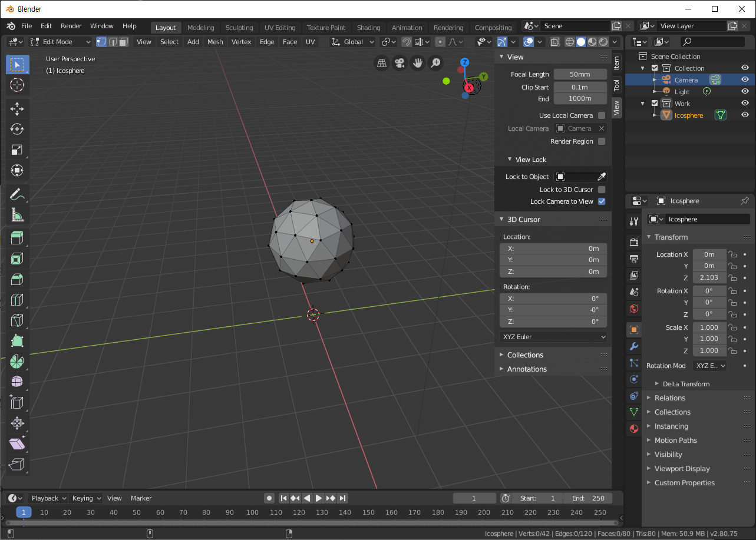
Task: Select the Loop Cut tool
Action: [17, 300]
